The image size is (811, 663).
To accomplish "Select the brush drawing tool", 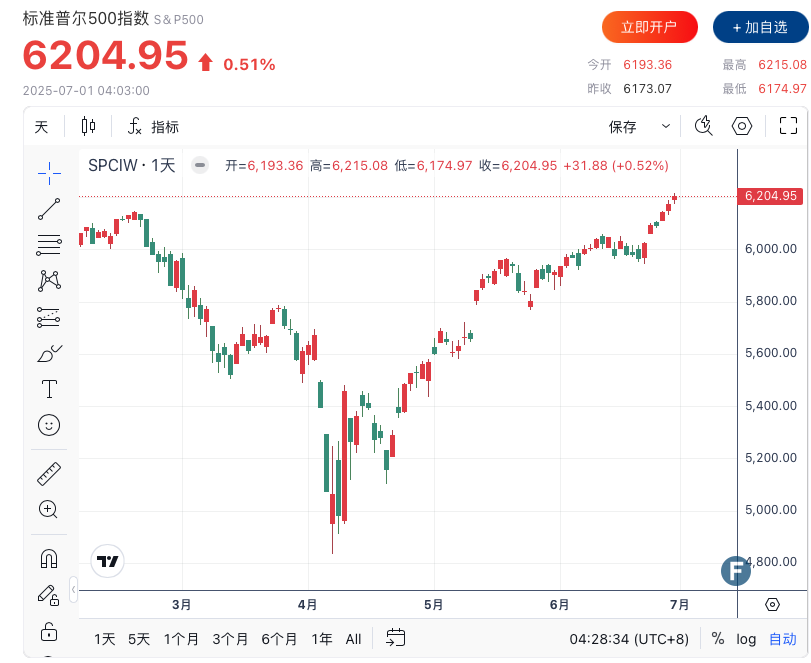I will point(49,353).
